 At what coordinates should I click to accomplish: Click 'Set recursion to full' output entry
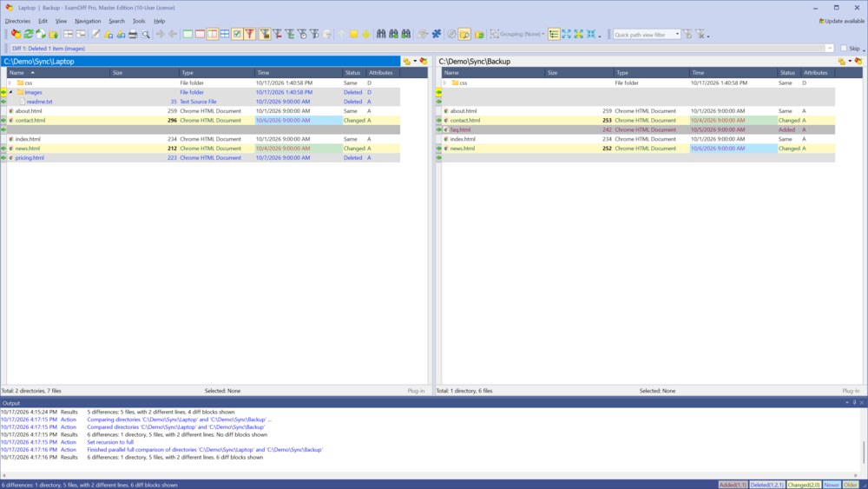pyautogui.click(x=110, y=442)
